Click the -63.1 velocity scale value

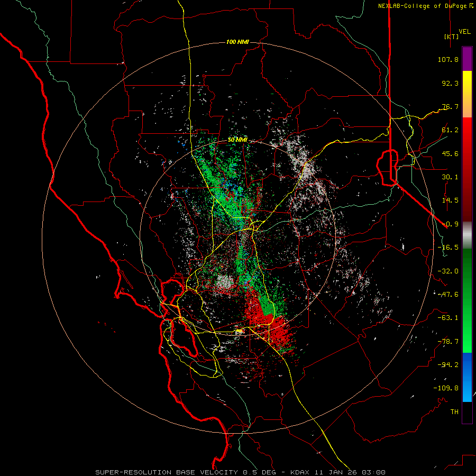[x=448, y=318]
